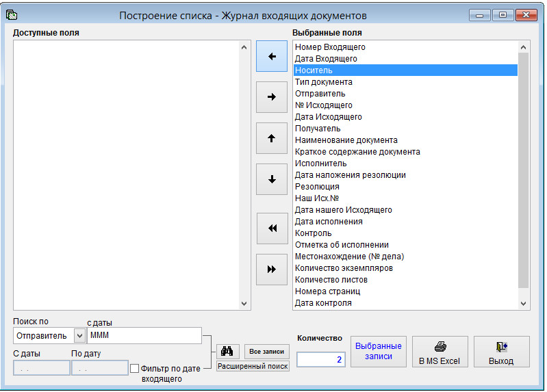
Task: Click the double left arrow button
Action: [272, 228]
